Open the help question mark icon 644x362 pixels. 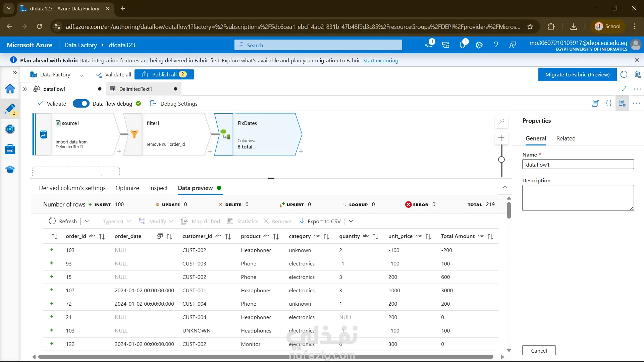coord(496,45)
